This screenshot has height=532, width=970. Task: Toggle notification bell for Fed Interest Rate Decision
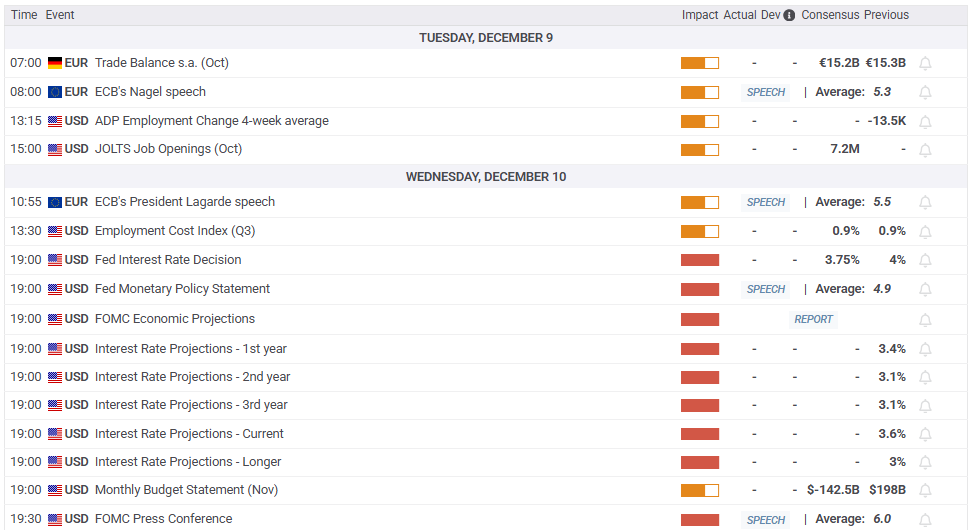925,260
